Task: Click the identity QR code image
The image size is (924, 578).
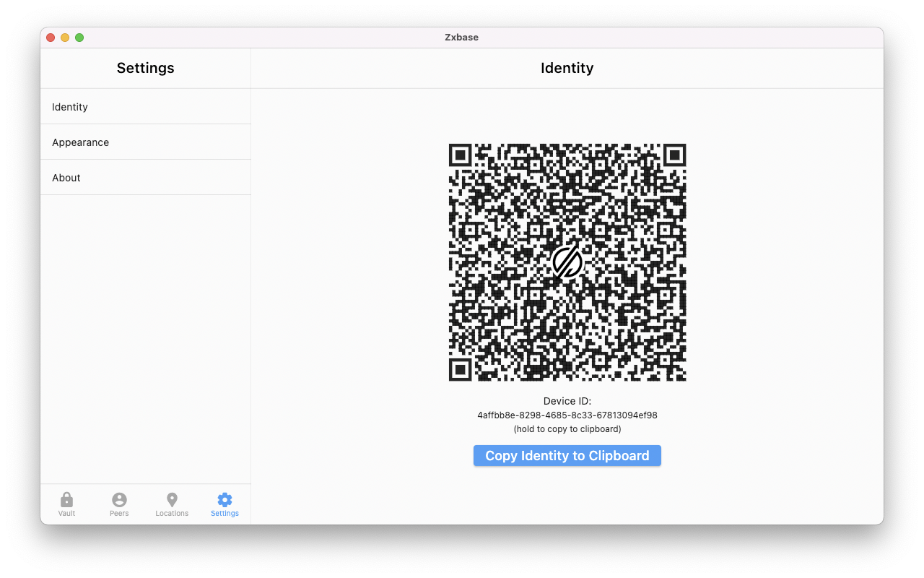Action: click(567, 262)
